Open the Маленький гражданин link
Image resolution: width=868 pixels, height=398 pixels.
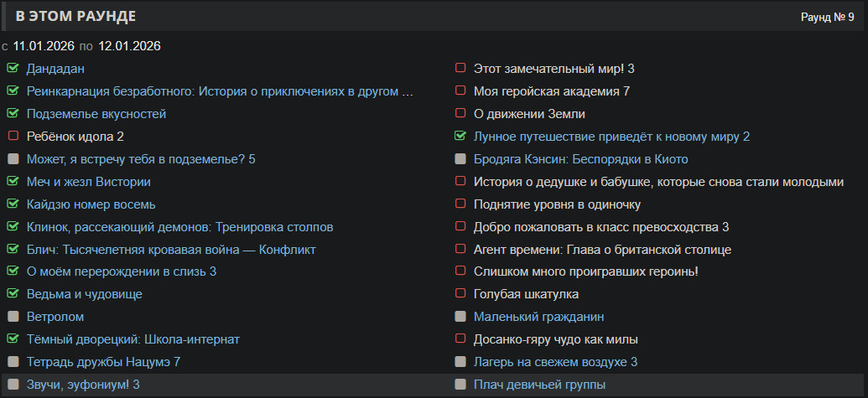pos(538,317)
